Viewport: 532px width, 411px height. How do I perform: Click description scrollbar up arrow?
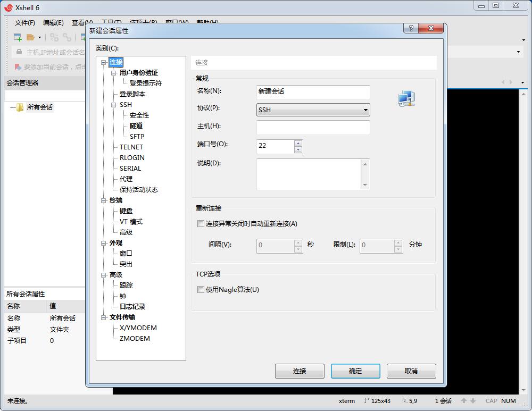(365, 164)
